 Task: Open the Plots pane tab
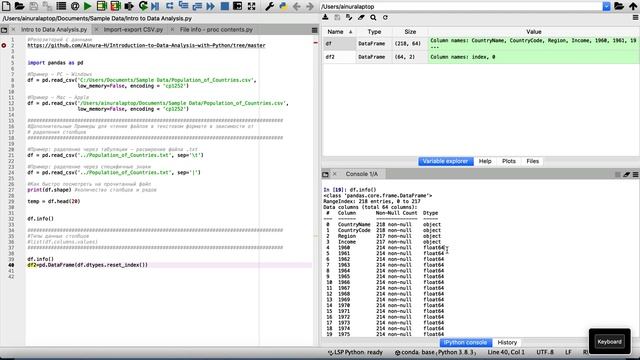click(509, 161)
